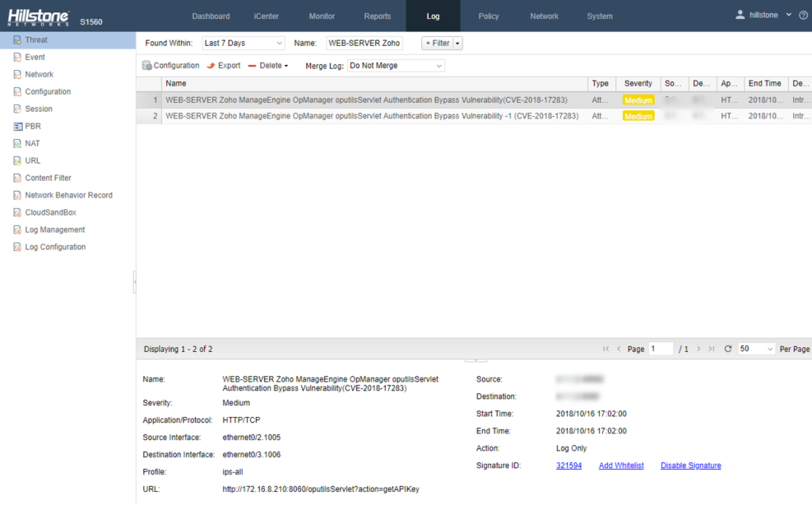Open the PBR log icon
This screenshot has width=812, height=505.
click(17, 127)
